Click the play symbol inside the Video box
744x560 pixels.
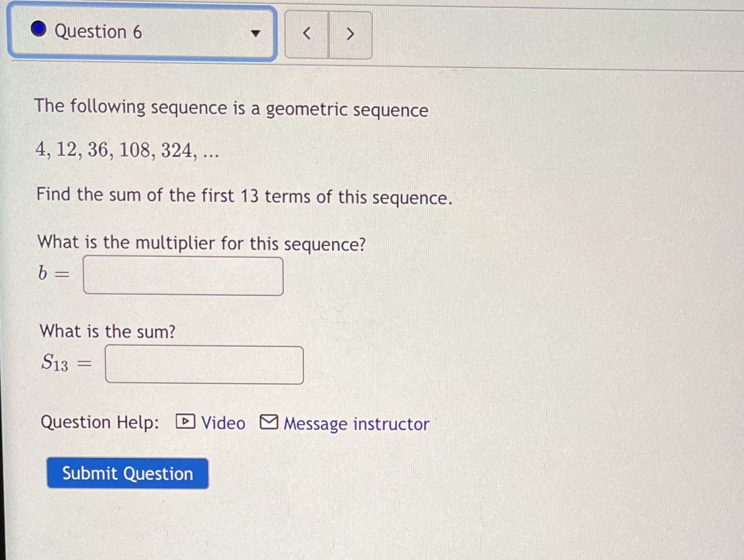tap(185, 422)
